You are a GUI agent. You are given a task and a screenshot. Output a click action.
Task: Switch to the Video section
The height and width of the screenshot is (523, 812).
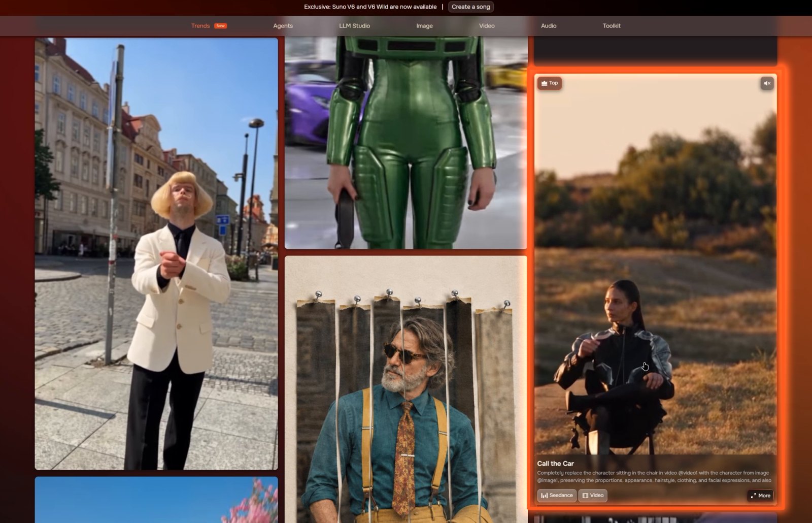[487, 26]
